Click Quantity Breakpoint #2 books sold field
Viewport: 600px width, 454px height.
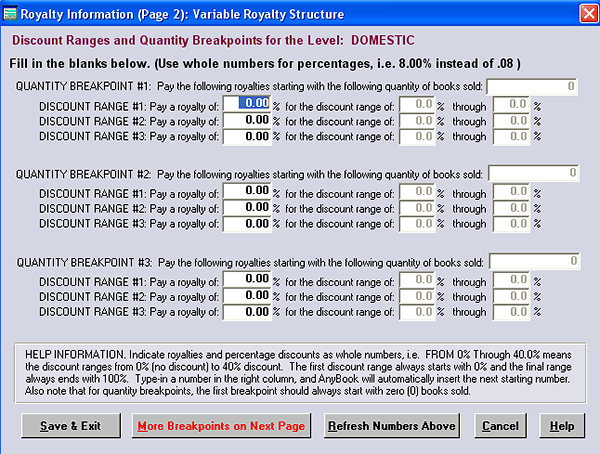coord(532,174)
